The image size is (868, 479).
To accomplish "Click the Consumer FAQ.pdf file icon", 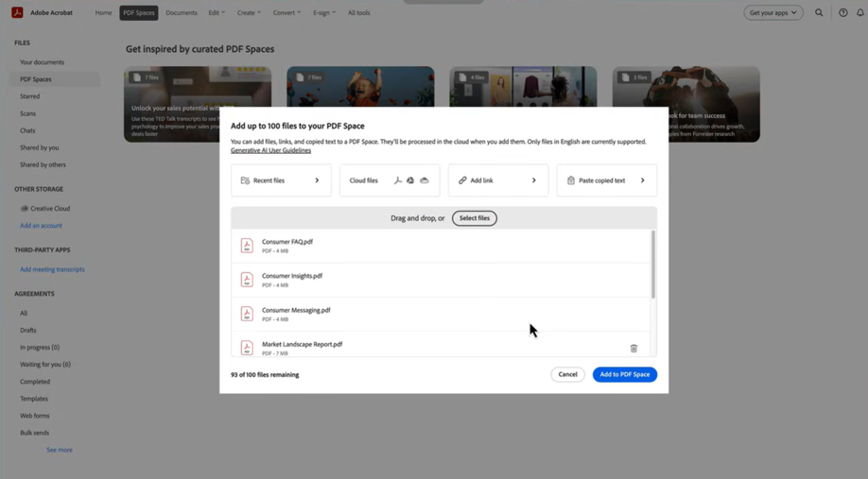I will pyautogui.click(x=247, y=246).
